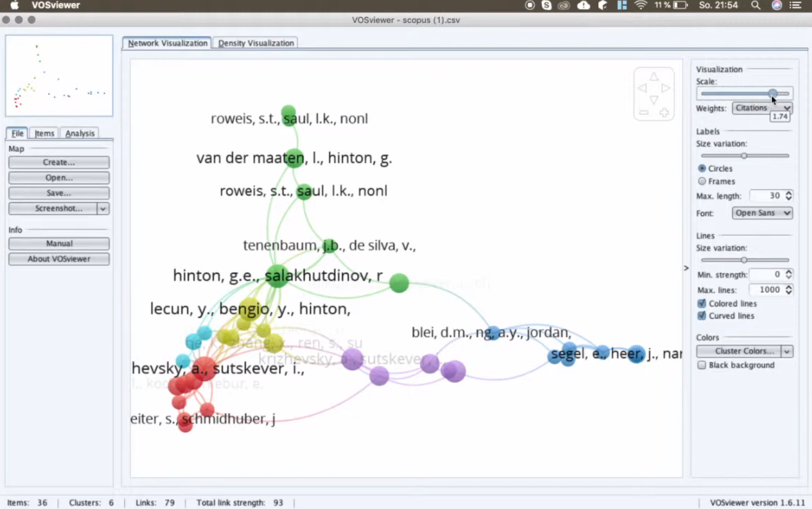Click the Wi-Fi status icon
Image resolution: width=812 pixels, height=509 pixels.
click(641, 5)
